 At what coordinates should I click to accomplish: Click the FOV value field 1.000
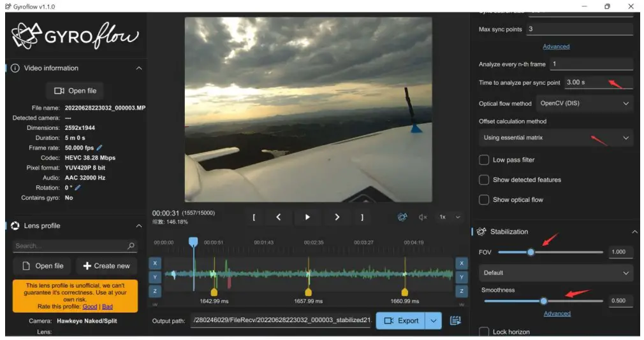click(x=620, y=252)
